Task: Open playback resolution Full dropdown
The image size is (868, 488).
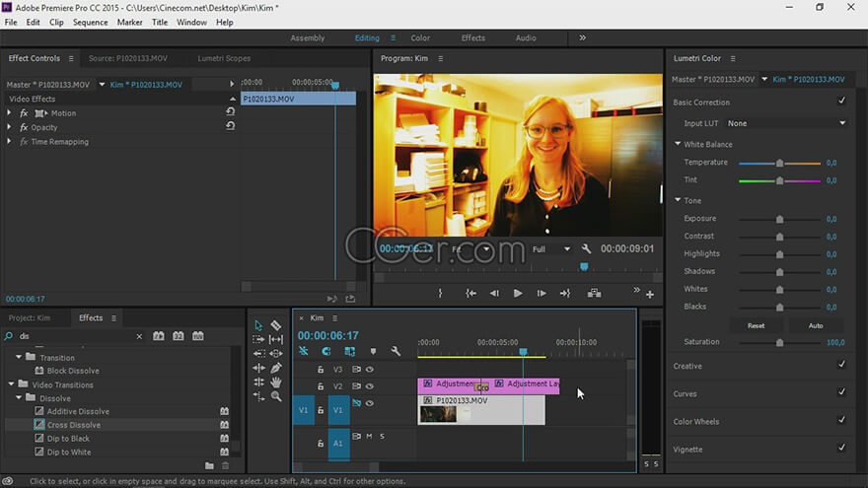Action: (550, 249)
